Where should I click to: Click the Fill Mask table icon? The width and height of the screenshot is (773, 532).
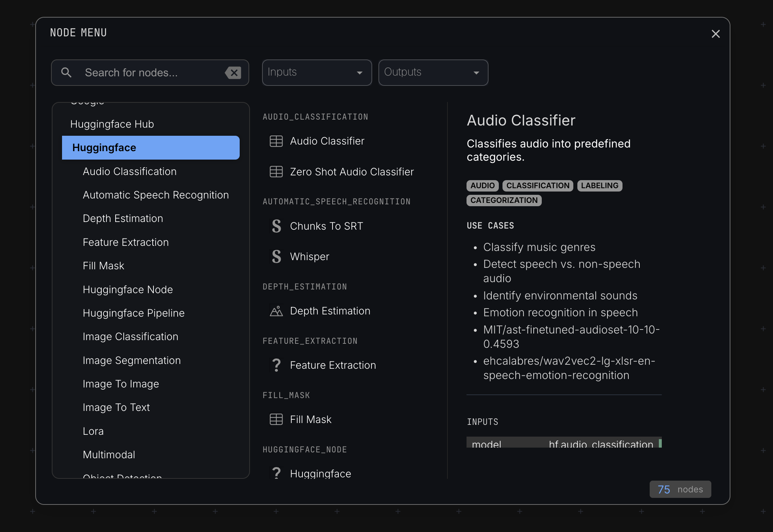click(276, 419)
